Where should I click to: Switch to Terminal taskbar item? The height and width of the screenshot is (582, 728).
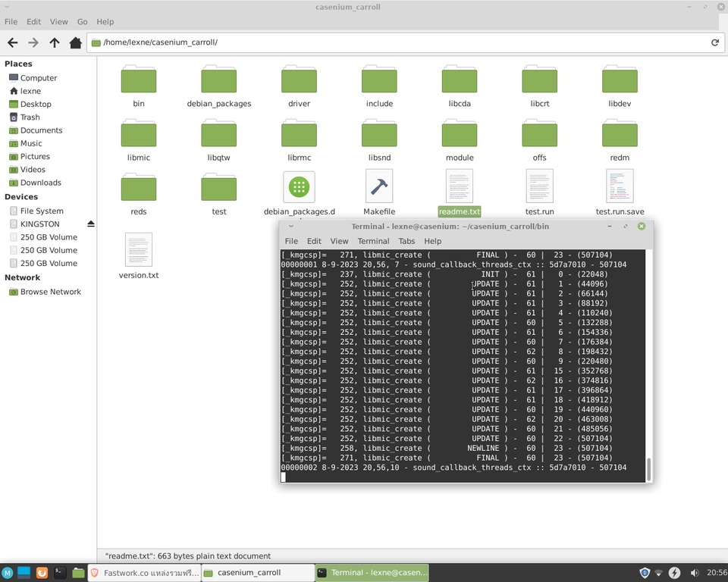point(372,573)
